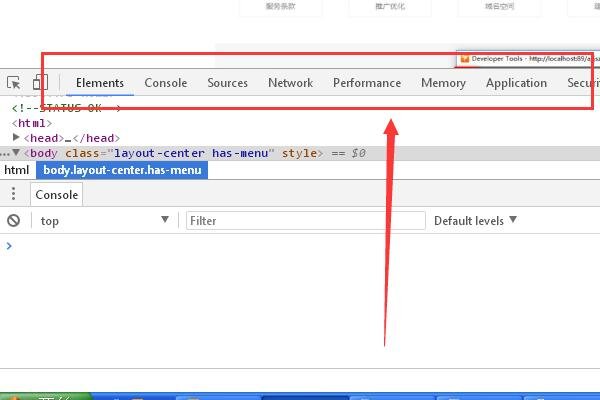Expand the collapsed head element

17,138
